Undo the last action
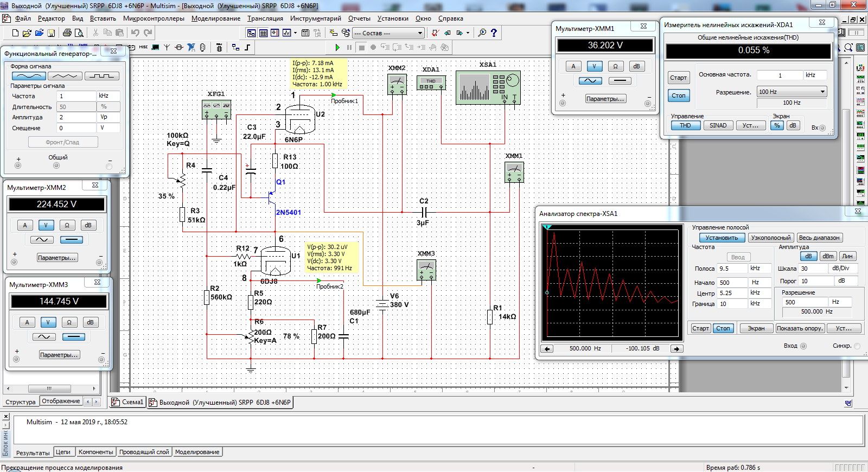Screen dimensions: 868x472 tap(135, 33)
